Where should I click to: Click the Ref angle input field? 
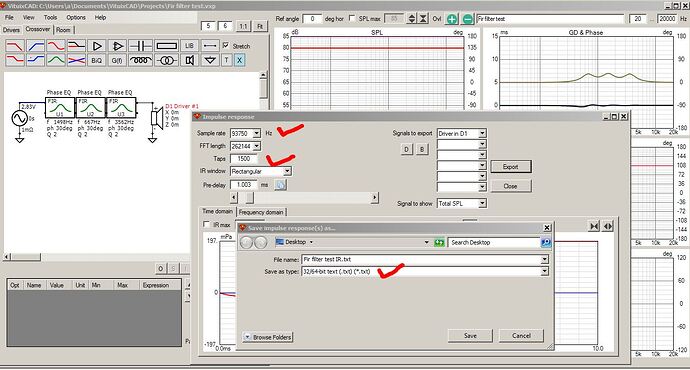click(312, 18)
